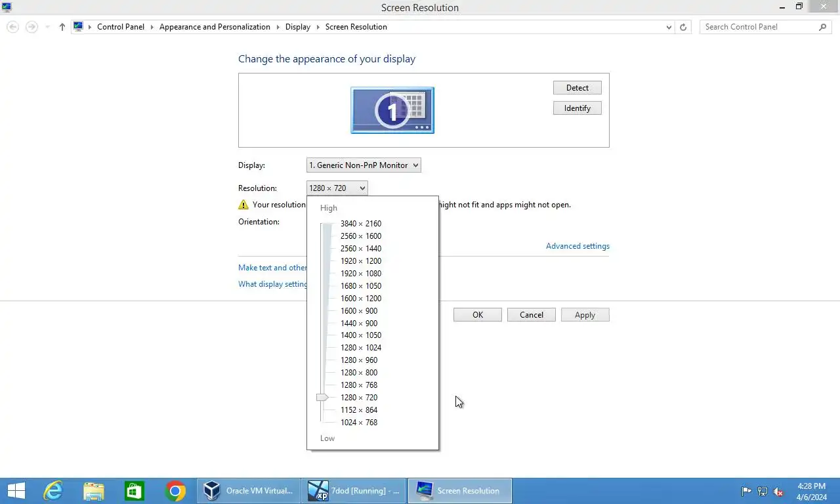Open Make text and other items link
The image size is (840, 504).
point(272,268)
